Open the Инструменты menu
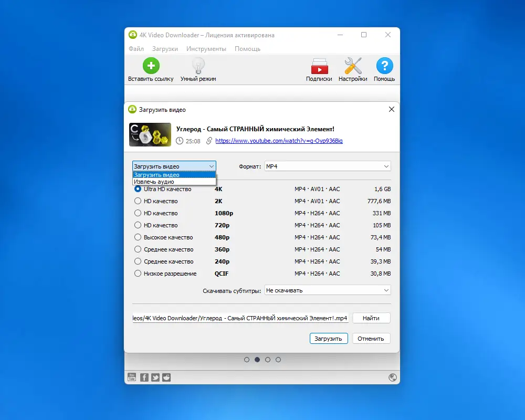This screenshot has height=420, width=525. 206,49
